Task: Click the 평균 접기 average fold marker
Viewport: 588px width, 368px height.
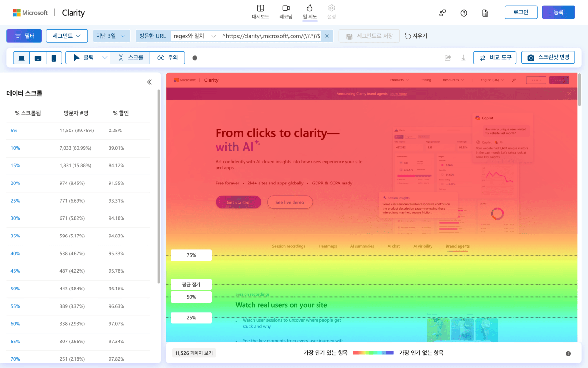Action: 191,285
